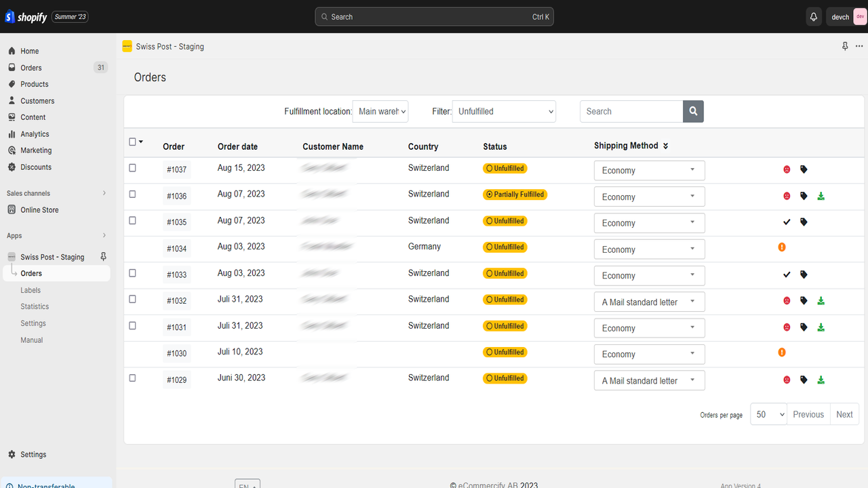
Task: Click orange warning icon for order #1034
Action: [782, 247]
